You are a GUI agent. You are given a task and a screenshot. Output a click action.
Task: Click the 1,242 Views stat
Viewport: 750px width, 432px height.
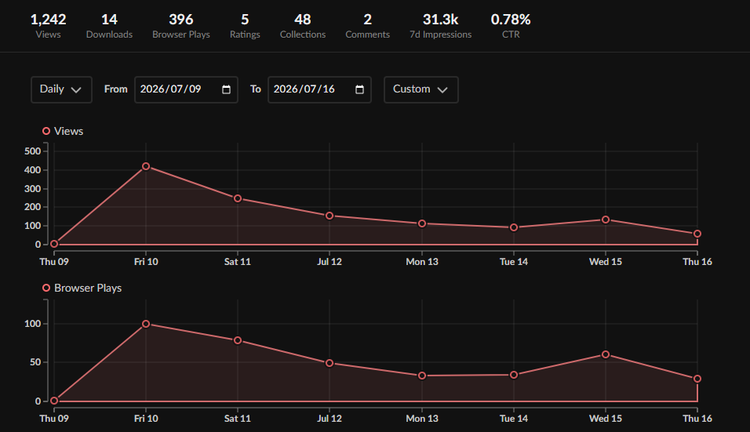48,26
